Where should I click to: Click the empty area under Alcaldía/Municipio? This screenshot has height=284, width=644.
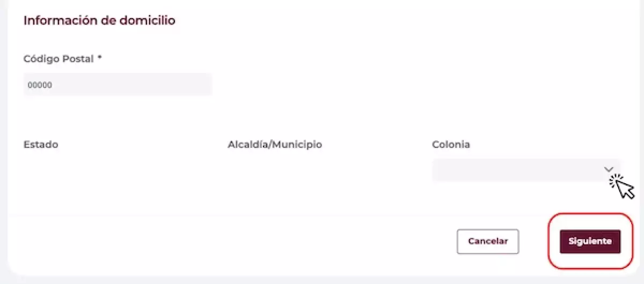click(x=322, y=170)
